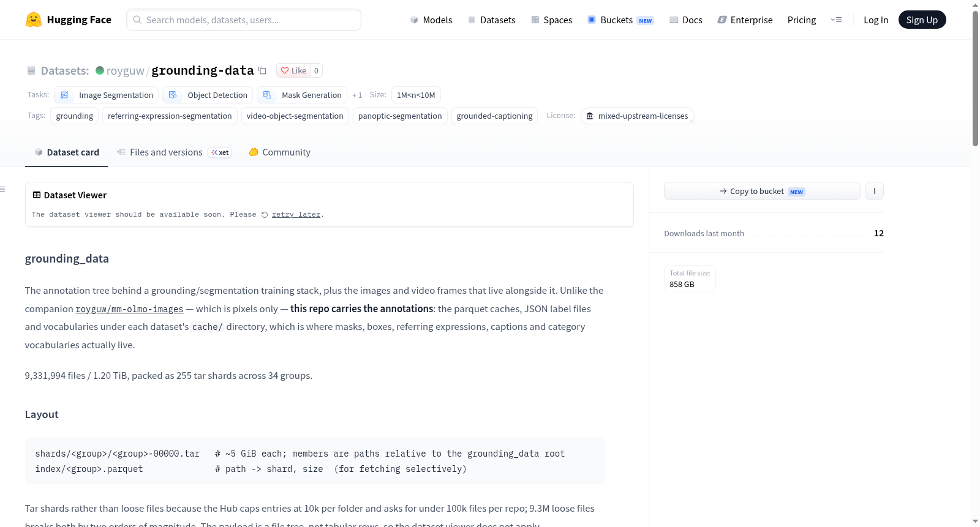Screen dimensions: 980x527
Task: Expand the +1 additional tasks
Action: pyautogui.click(x=357, y=95)
